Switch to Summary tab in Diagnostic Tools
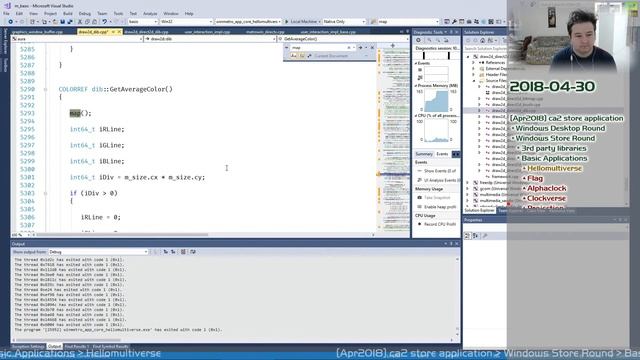 pyautogui.click(x=424, y=154)
